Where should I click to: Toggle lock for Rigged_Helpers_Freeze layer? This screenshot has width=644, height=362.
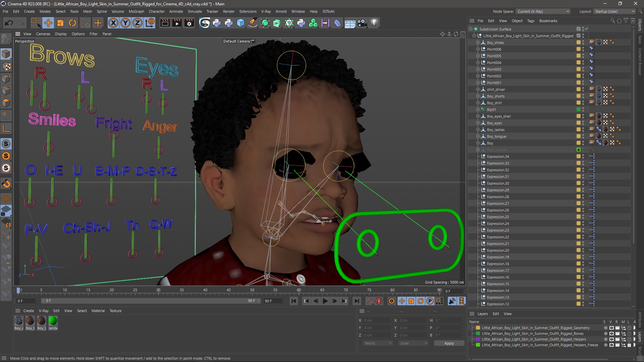tap(629, 345)
